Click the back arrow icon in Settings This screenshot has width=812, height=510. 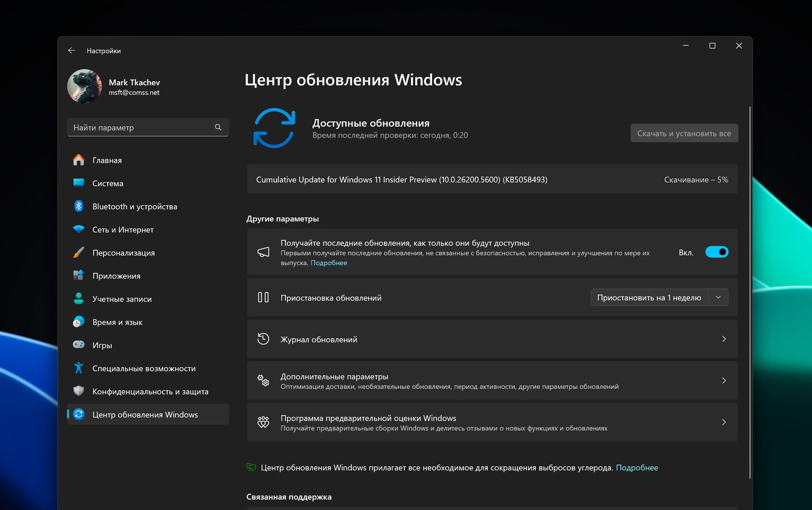(71, 50)
